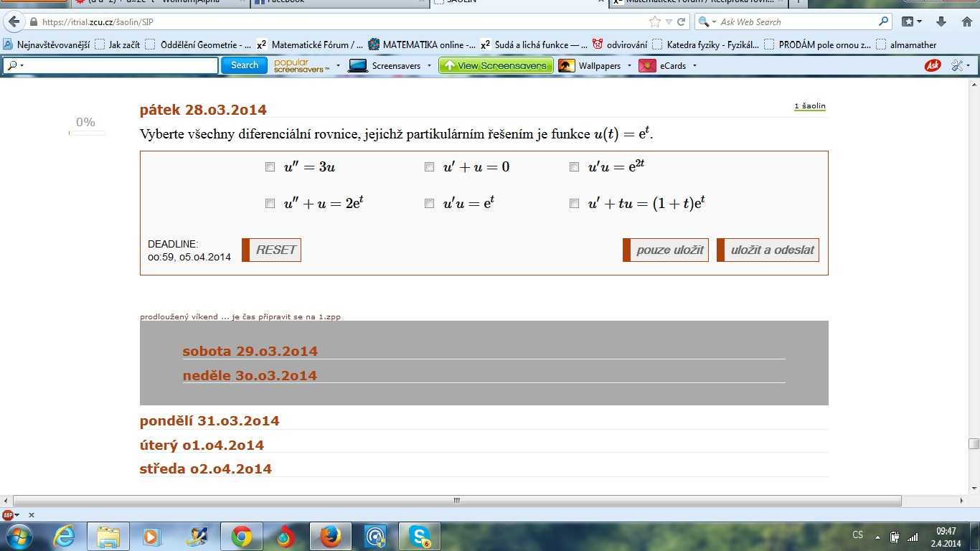
Task: Open the Sudá a lichá funkce bookmark
Action: (x=534, y=44)
